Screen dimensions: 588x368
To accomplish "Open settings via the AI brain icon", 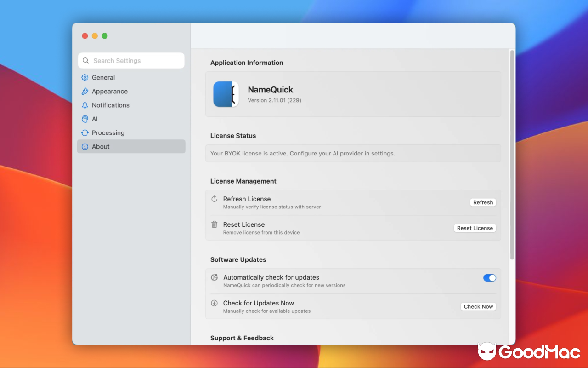I will tap(85, 119).
